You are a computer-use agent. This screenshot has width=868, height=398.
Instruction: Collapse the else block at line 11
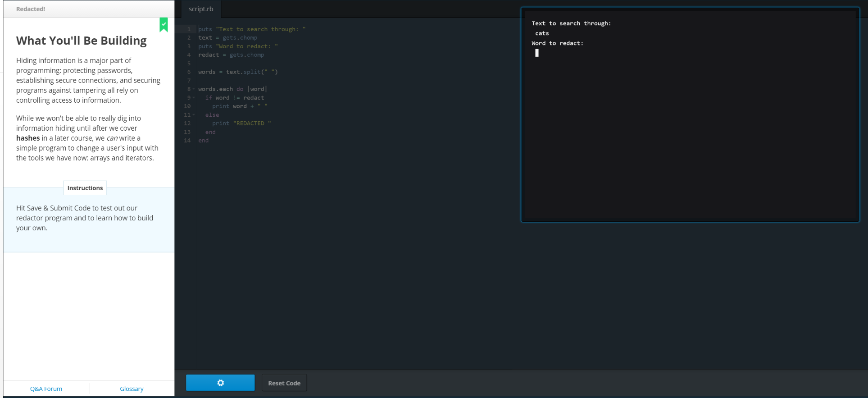click(x=194, y=115)
